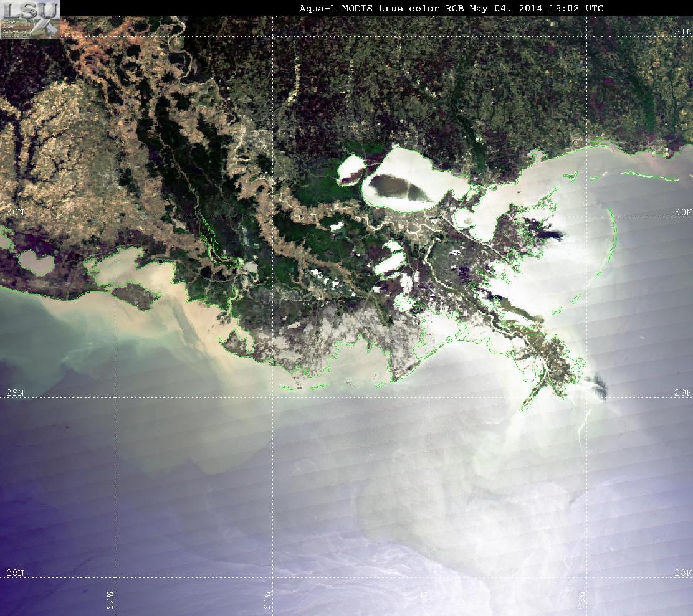The height and width of the screenshot is (616, 693).
Task: Click the rightmost longitude label at bottom
Action: click(582, 600)
